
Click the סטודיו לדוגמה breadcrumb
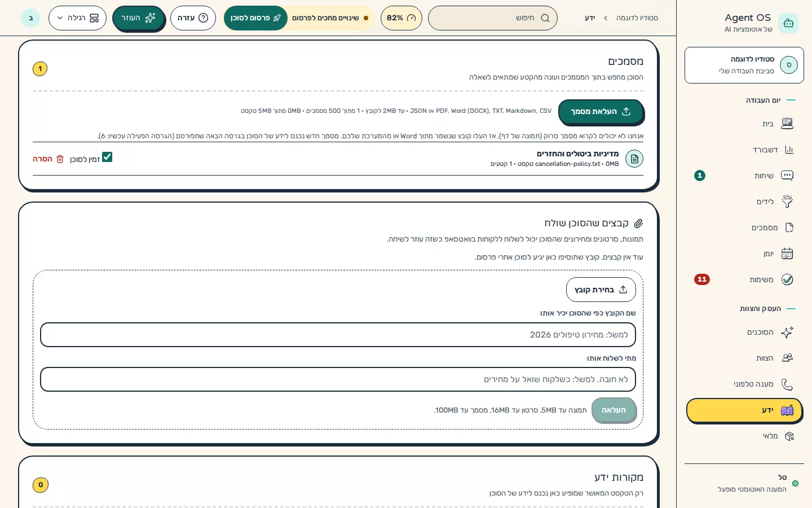tap(637, 18)
